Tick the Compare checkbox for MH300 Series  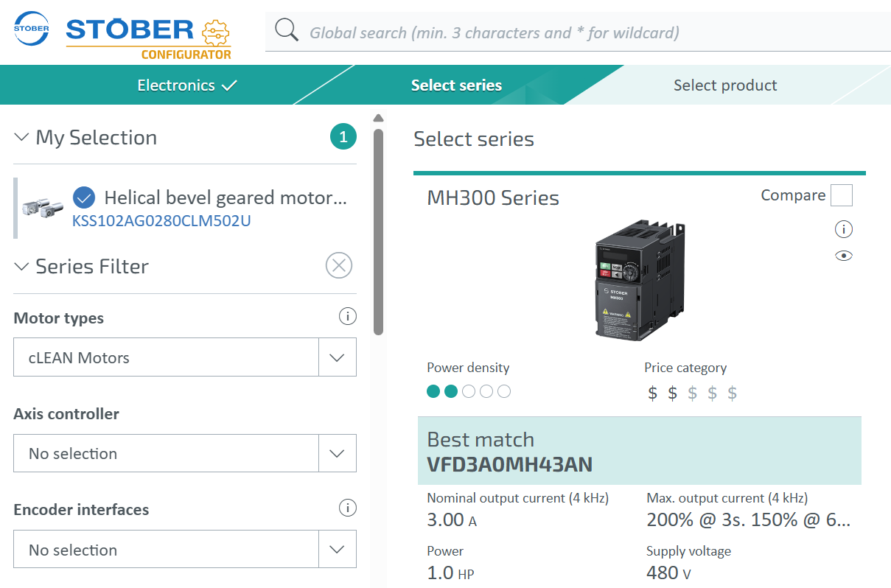pos(842,195)
